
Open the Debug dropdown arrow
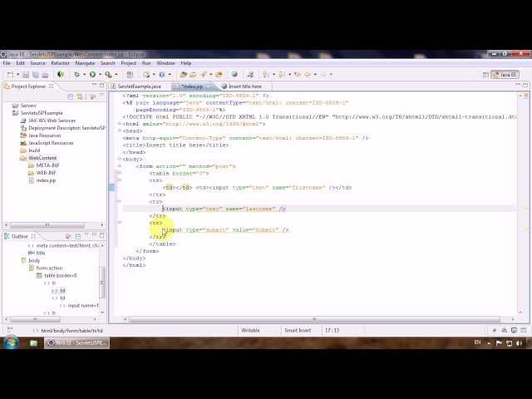click(x=84, y=75)
